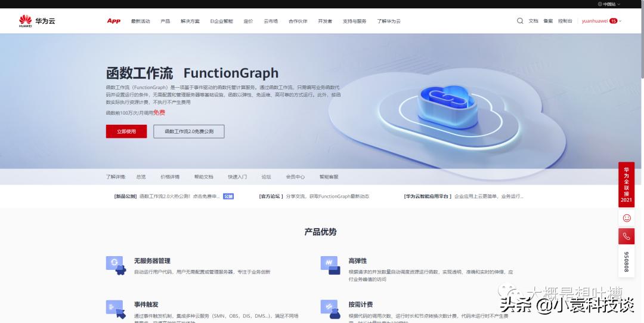This screenshot has width=644, height=323.
Task: Select the 价格详情 tab
Action: (169, 177)
